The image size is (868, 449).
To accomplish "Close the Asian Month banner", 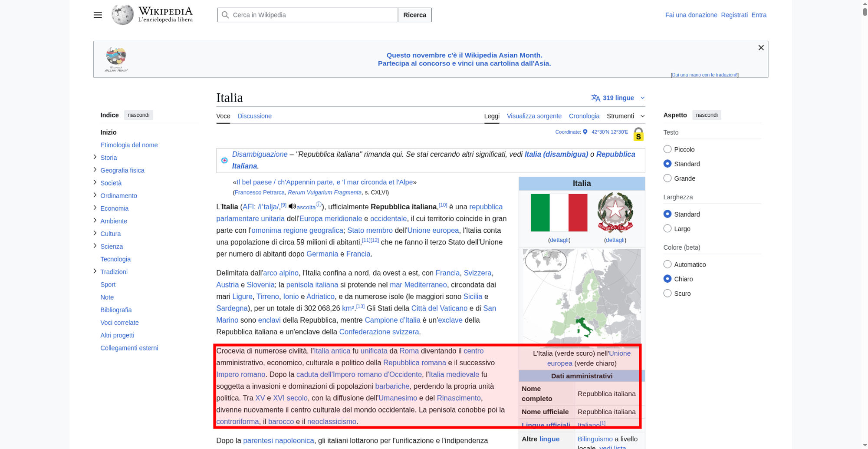I will 761,48.
